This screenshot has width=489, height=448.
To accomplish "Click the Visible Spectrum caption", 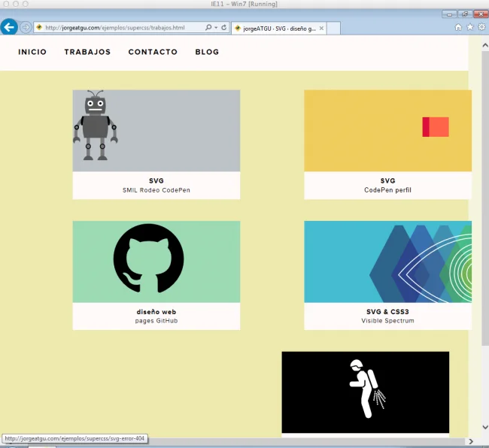I will point(387,321).
